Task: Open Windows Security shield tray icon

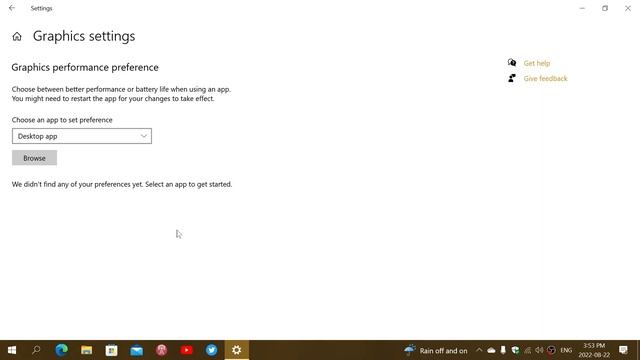Action: coord(515,350)
